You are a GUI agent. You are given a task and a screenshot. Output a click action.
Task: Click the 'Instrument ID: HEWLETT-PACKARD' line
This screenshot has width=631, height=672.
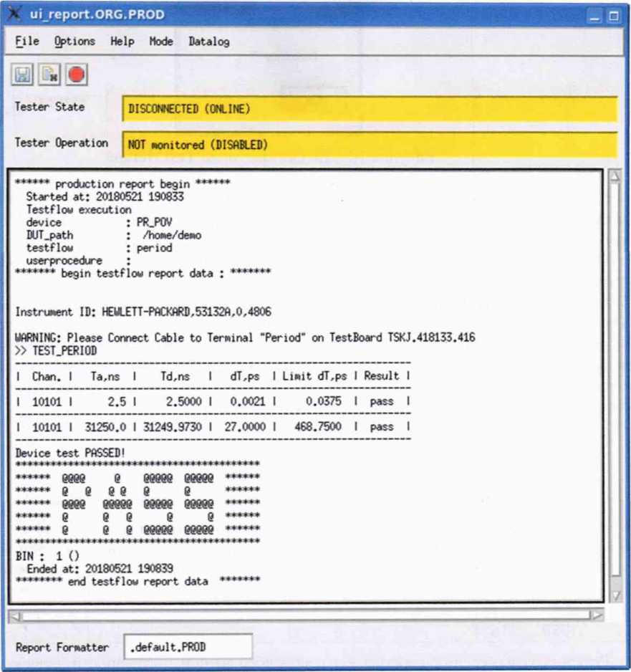tap(143, 312)
